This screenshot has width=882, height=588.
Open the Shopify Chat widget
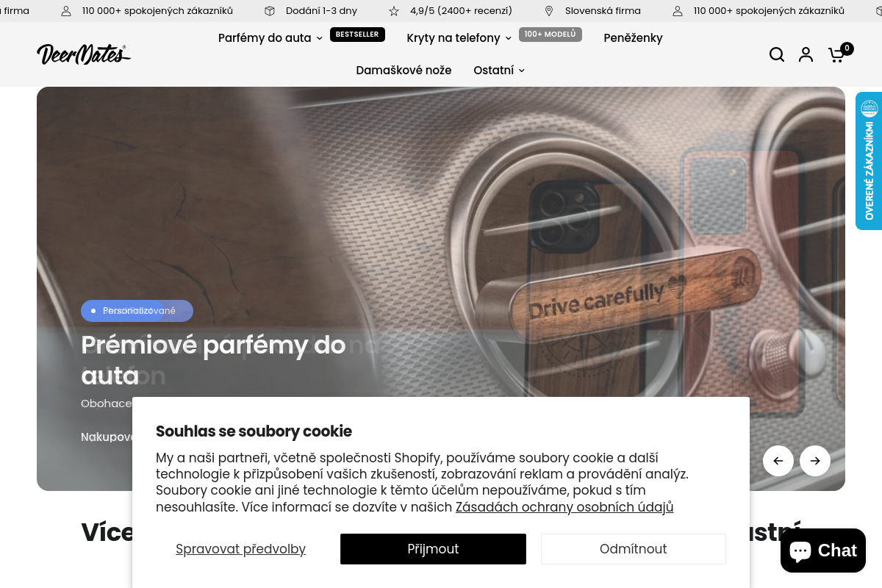point(823,551)
